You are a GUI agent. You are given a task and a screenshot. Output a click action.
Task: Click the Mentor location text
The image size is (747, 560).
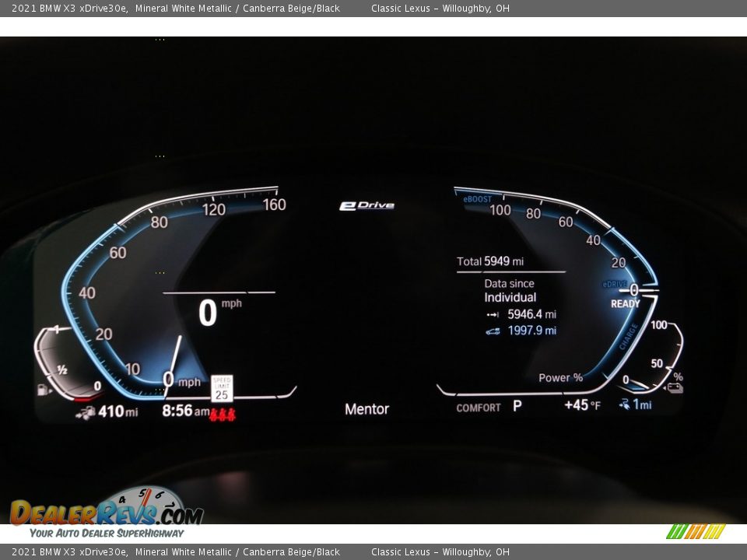coord(366,409)
